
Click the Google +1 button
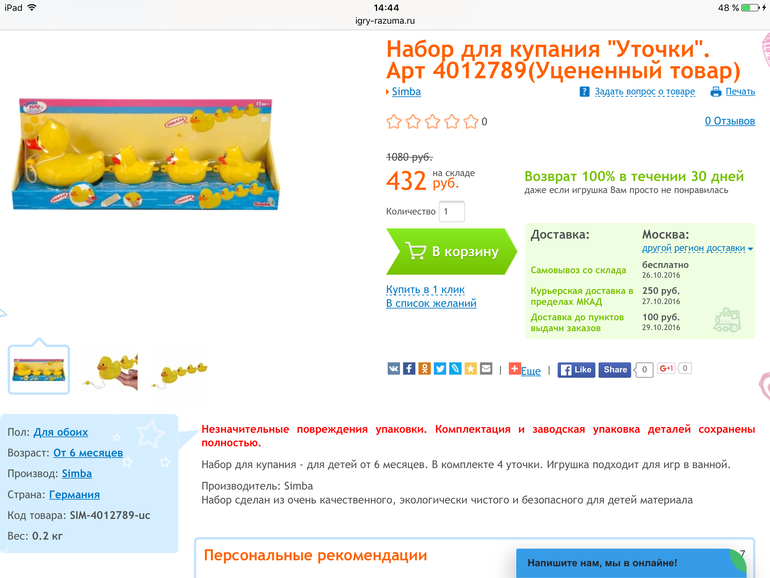[x=666, y=368]
